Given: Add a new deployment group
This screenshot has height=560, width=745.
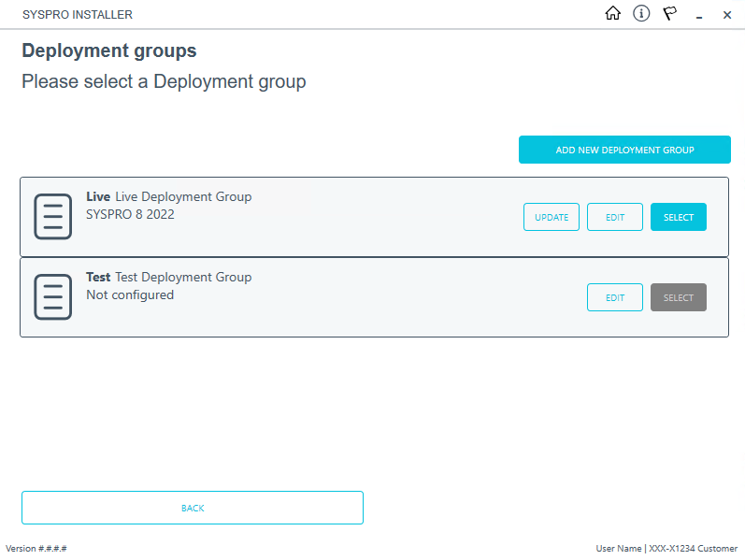Looking at the screenshot, I should [x=624, y=150].
